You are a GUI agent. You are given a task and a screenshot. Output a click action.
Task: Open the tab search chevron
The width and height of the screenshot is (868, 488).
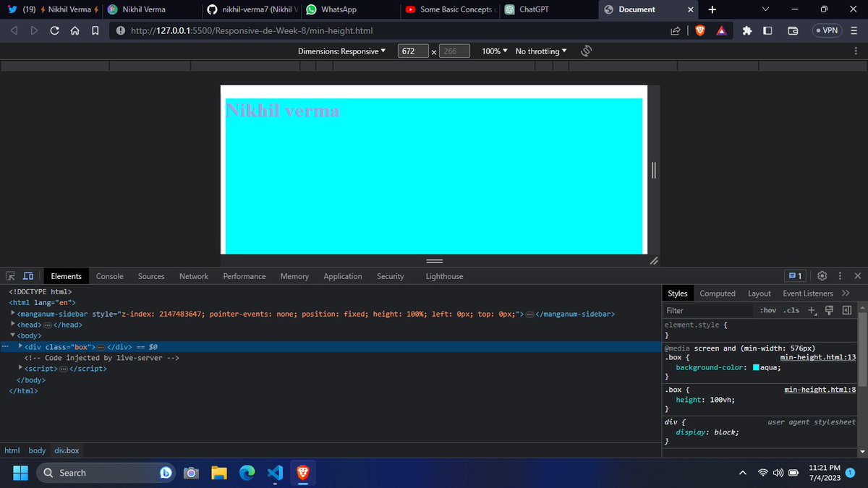click(765, 9)
